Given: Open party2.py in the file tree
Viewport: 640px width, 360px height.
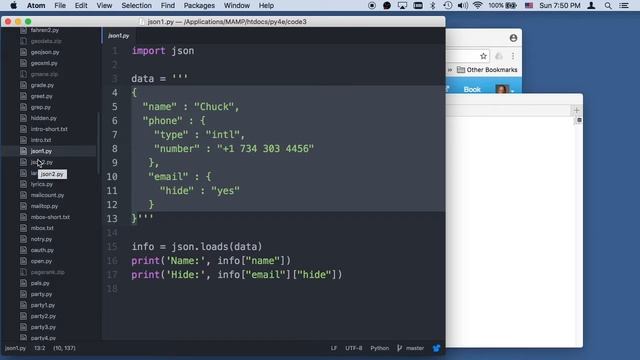Looking at the screenshot, I should [x=43, y=316].
